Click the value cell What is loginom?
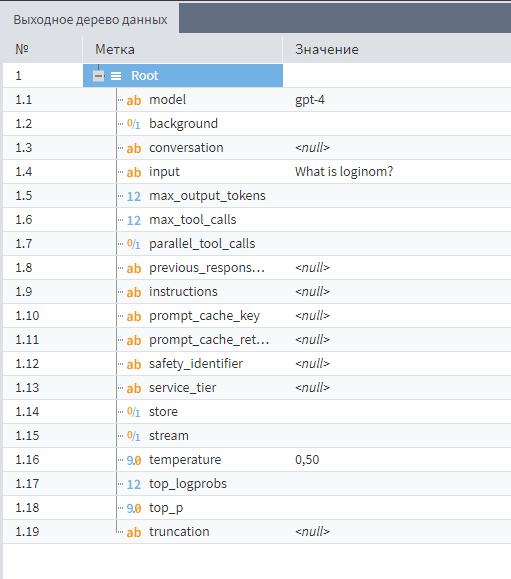 coord(344,172)
